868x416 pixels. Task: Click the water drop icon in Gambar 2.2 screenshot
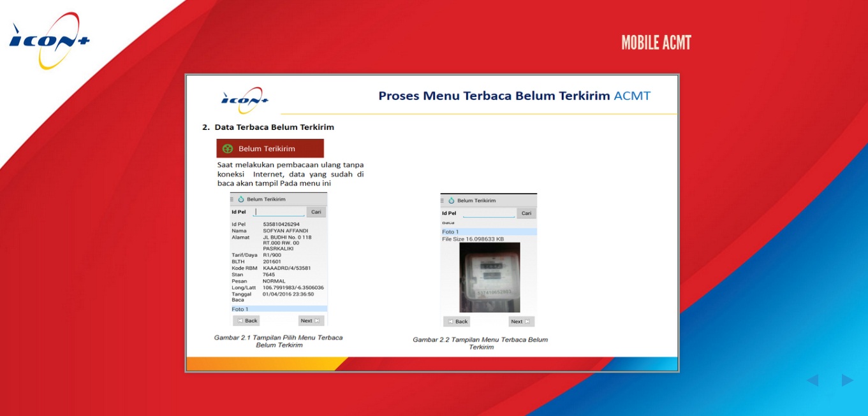click(452, 200)
